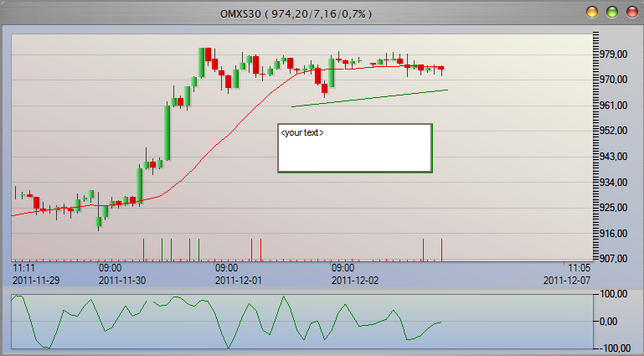Click the 2011-11-29 start date label
The image size is (644, 356).
36,281
